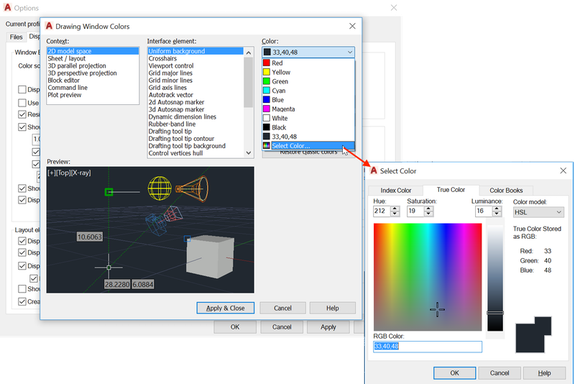This screenshot has width=575, height=384.
Task: Select Blue in the color dropdown
Action: pyautogui.click(x=308, y=100)
